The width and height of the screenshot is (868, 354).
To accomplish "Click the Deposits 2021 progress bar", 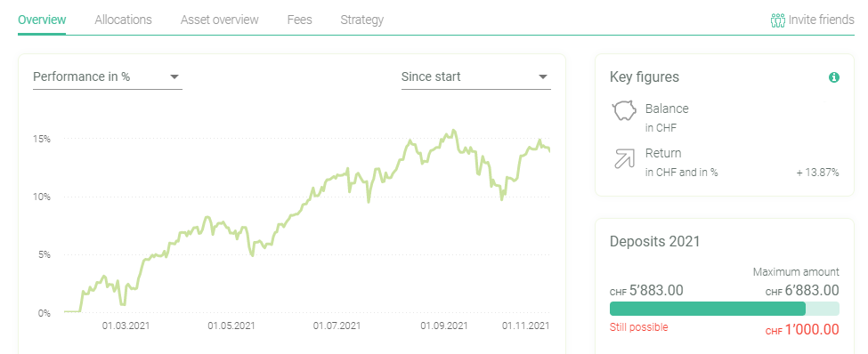I will [724, 309].
